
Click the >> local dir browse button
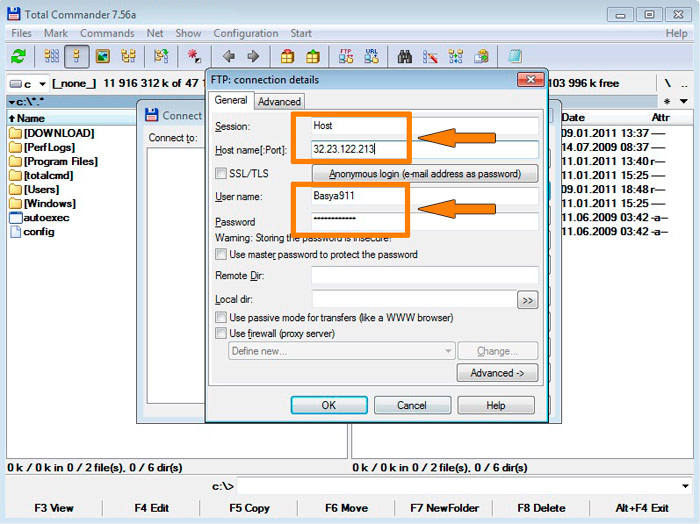(527, 299)
